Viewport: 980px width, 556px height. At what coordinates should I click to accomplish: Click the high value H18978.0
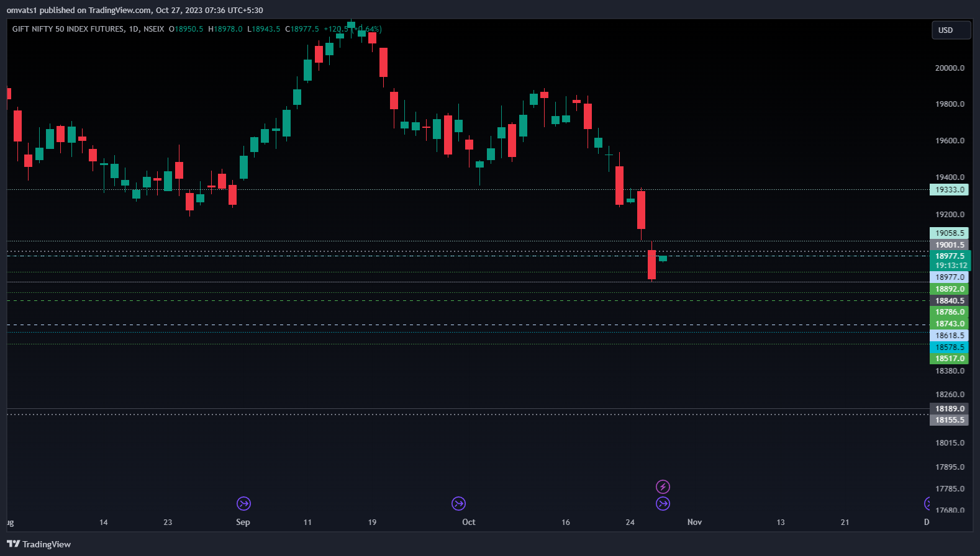click(x=225, y=29)
